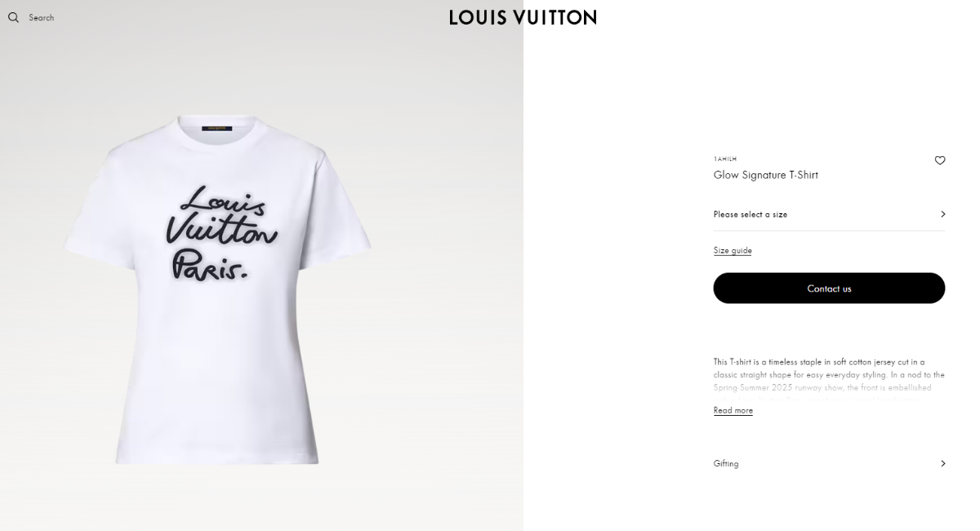
Task: Click the neck label on the T-shirt
Action: [216, 127]
